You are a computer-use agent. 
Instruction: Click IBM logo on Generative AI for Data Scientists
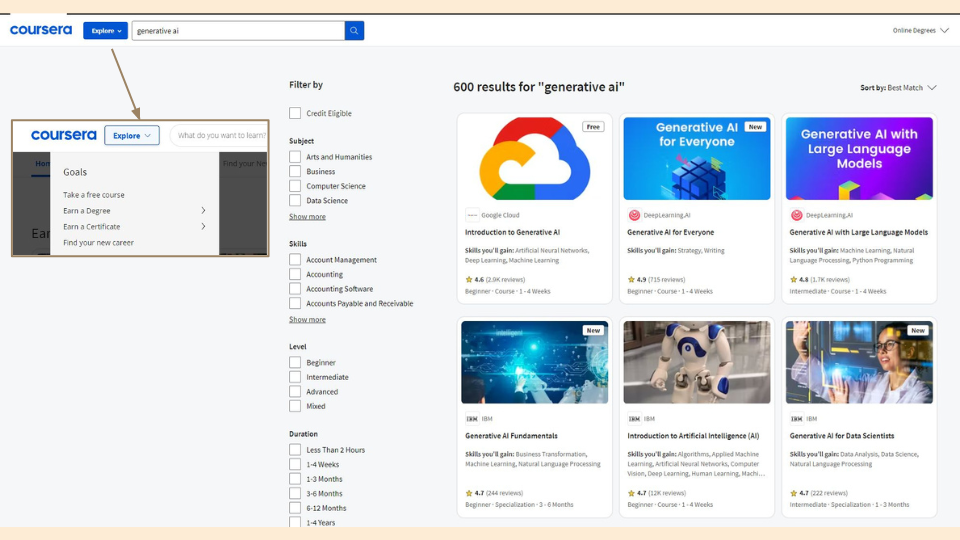pyautogui.click(x=797, y=419)
